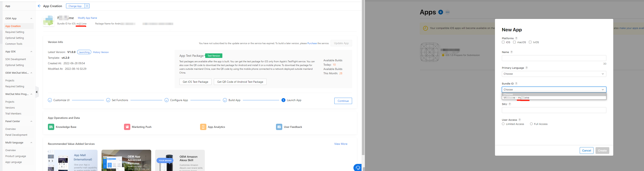
Task: Collapse the Panel Center sidebar section
Action: 31,122
